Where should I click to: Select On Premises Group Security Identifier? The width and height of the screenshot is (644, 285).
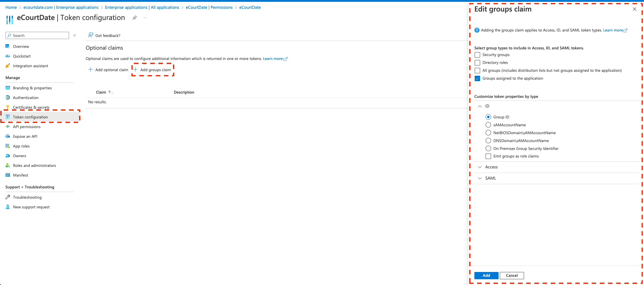[x=488, y=148]
